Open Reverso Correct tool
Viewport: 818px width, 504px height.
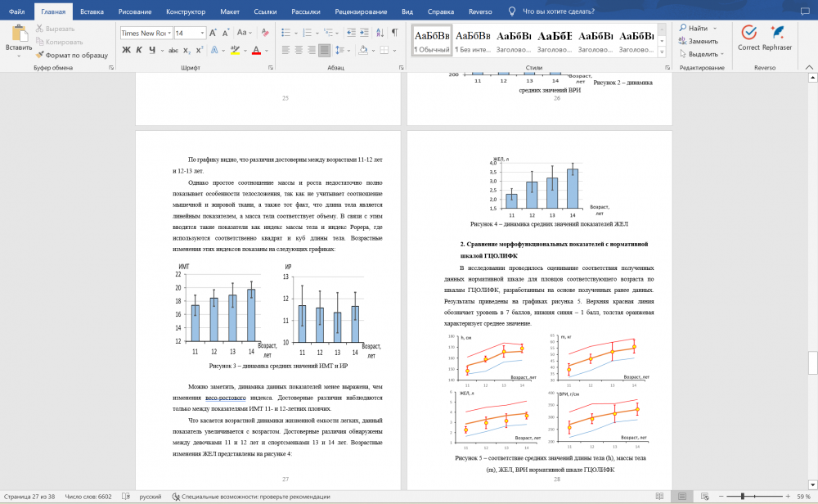click(x=748, y=37)
